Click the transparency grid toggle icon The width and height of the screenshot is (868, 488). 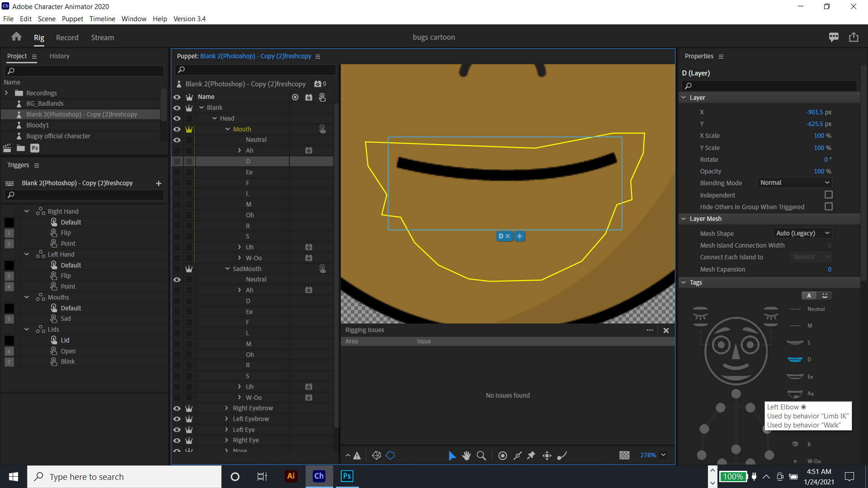pyautogui.click(x=624, y=455)
